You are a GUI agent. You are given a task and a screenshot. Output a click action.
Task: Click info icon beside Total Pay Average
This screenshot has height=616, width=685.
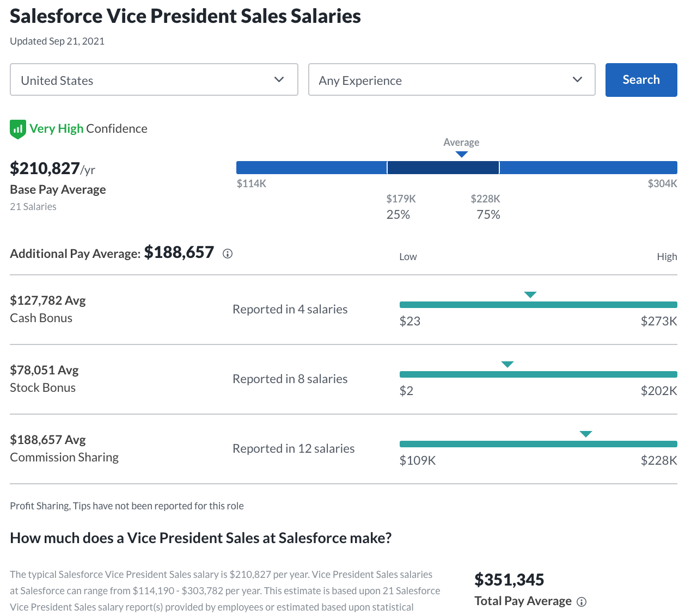582,602
